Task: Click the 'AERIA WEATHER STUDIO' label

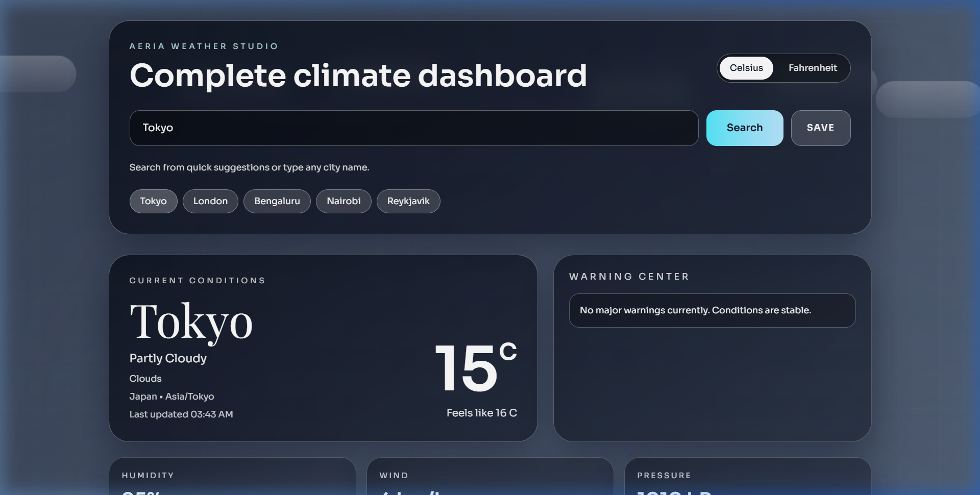Action: [204, 46]
